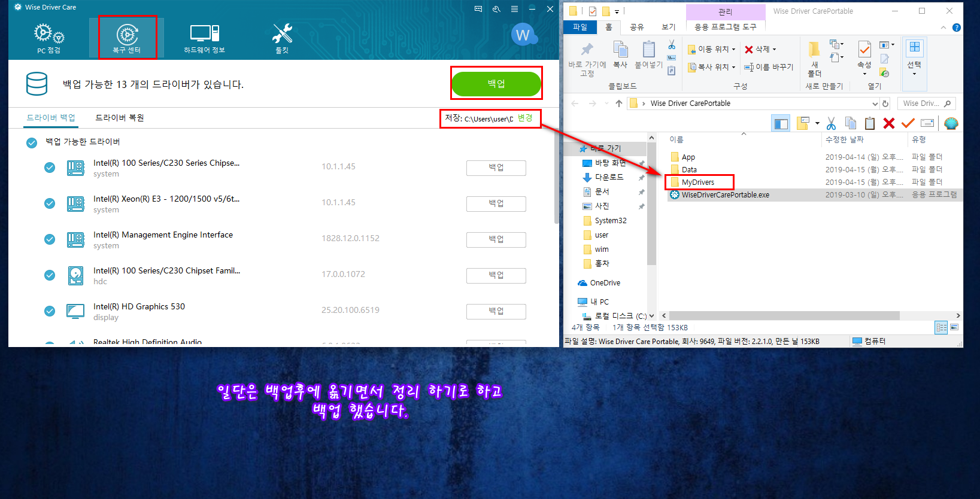Screen dimensions: 980x499
Task: Click the feedback message icon in Wise Driver Care title bar
Action: click(478, 9)
